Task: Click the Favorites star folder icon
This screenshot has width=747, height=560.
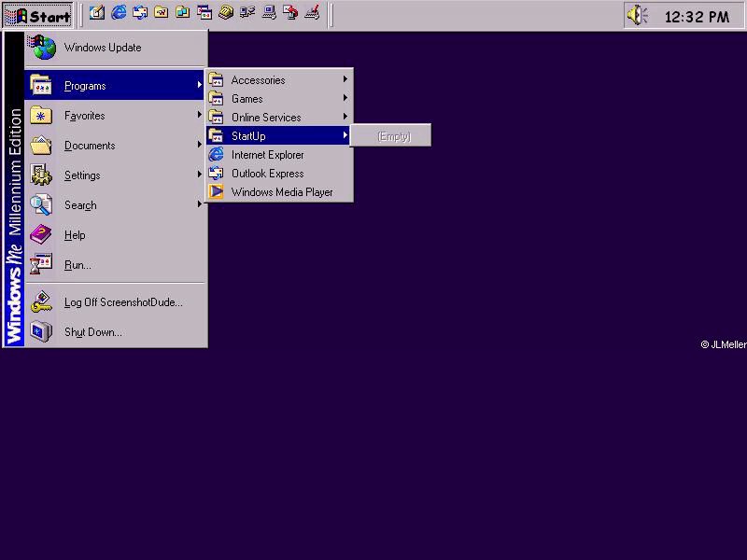Action: [x=41, y=115]
